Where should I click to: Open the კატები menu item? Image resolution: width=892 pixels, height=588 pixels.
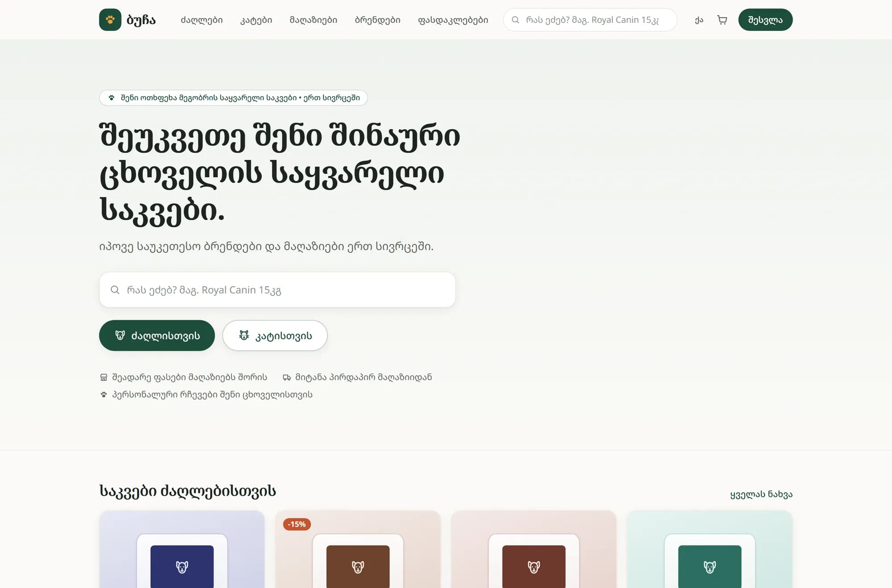(256, 20)
